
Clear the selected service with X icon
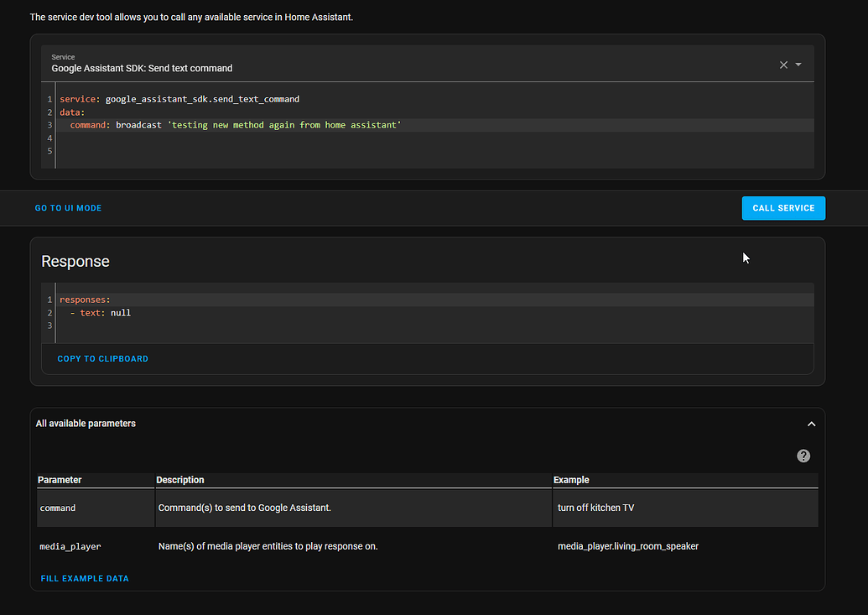coord(783,65)
